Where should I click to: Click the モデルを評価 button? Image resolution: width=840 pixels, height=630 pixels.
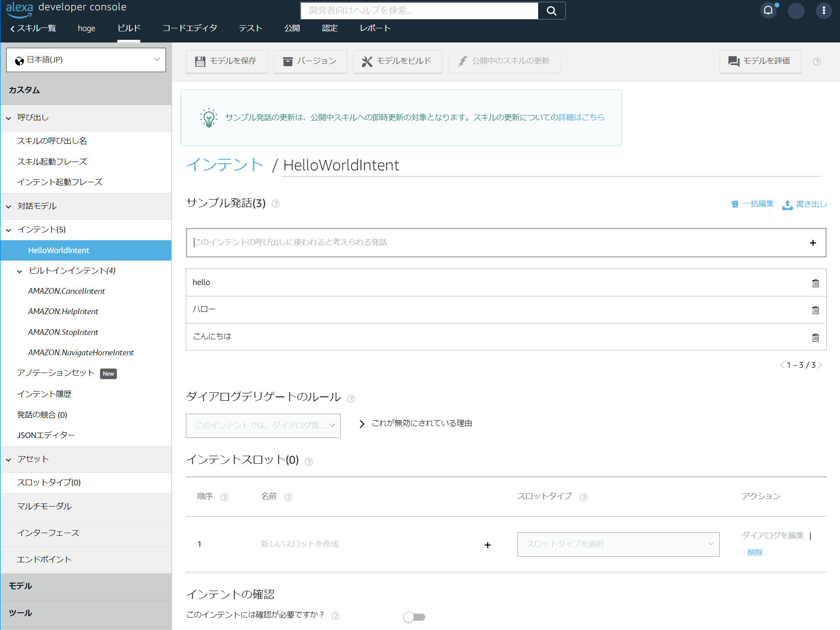[x=760, y=61]
